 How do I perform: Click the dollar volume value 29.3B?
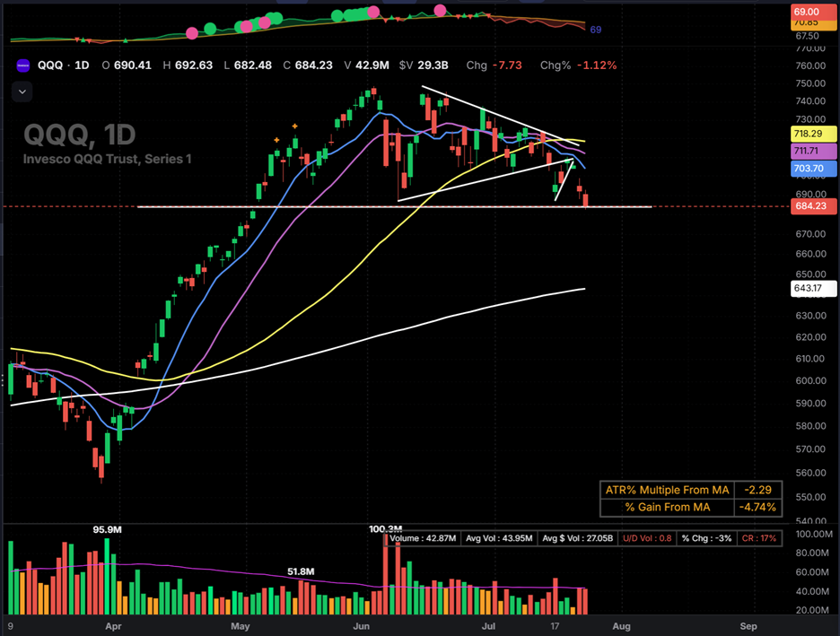tap(433, 65)
